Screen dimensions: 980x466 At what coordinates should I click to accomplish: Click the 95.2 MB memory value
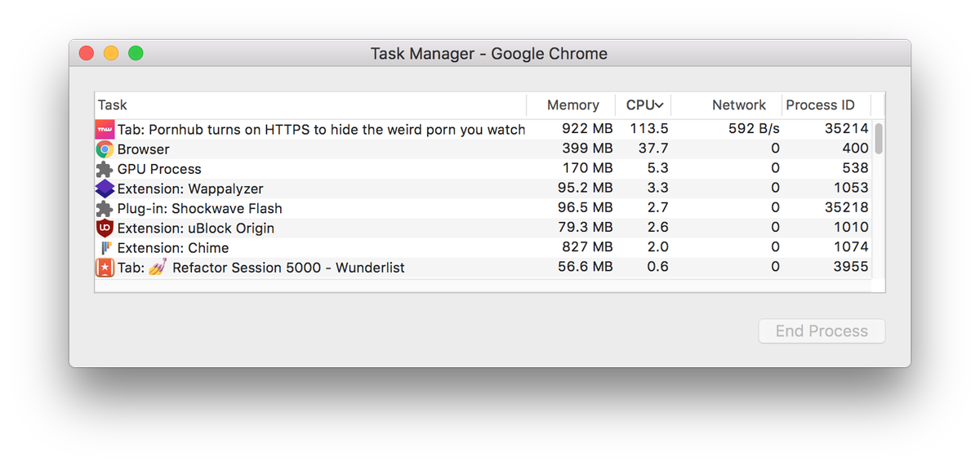click(x=586, y=188)
